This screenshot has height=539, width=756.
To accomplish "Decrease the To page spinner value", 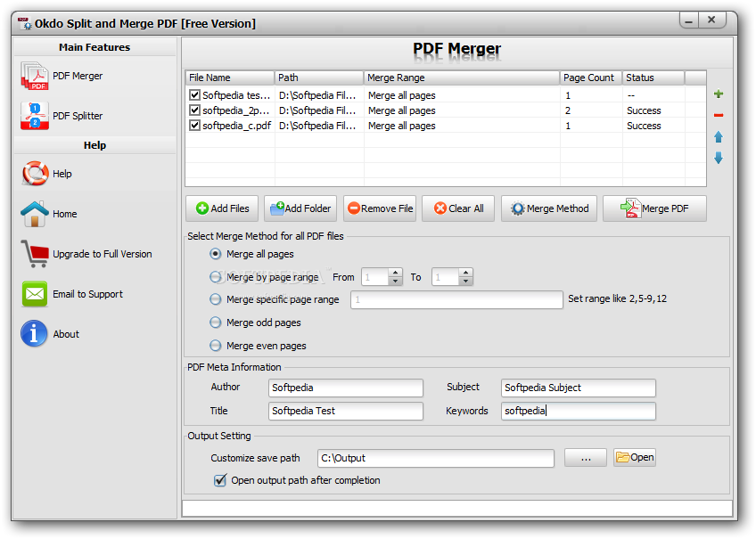I will 465,281.
